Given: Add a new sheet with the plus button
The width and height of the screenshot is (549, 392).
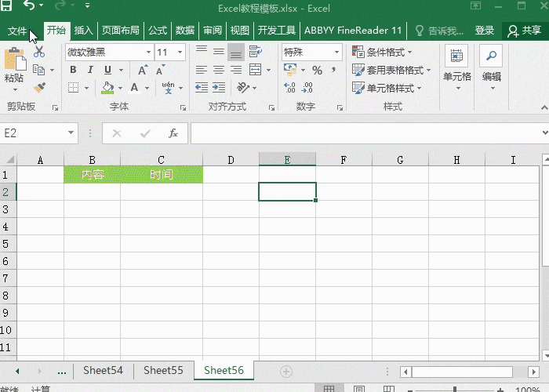Looking at the screenshot, I should coord(286,372).
